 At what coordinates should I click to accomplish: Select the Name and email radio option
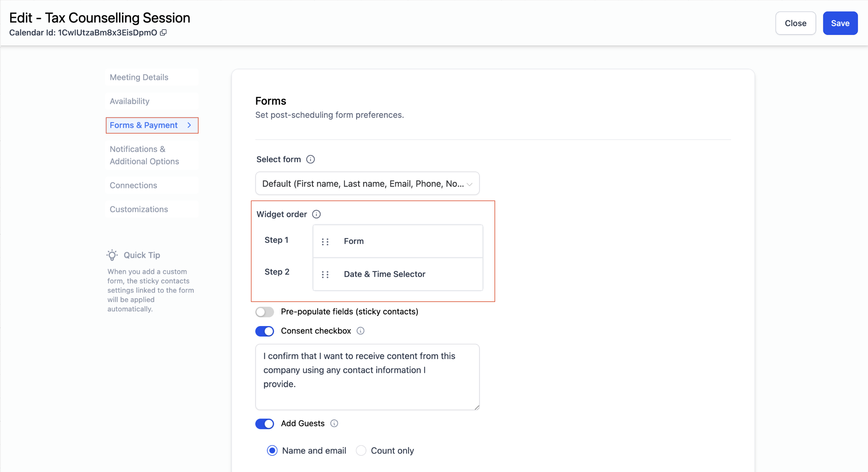(x=272, y=451)
